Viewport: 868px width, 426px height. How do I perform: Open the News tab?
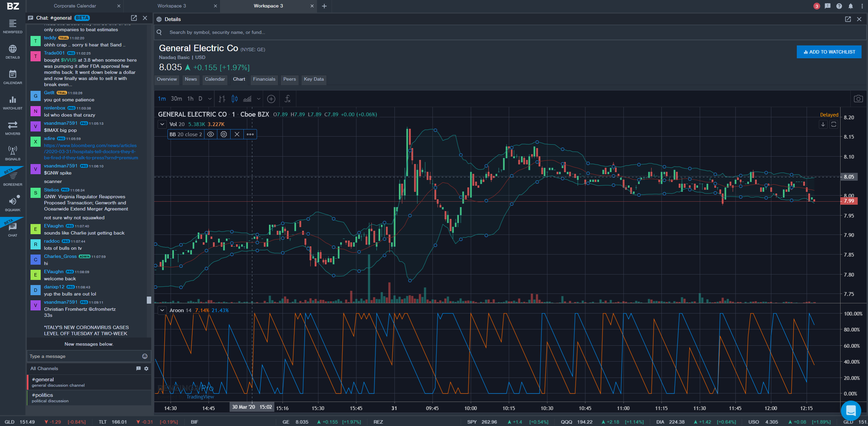coord(191,79)
